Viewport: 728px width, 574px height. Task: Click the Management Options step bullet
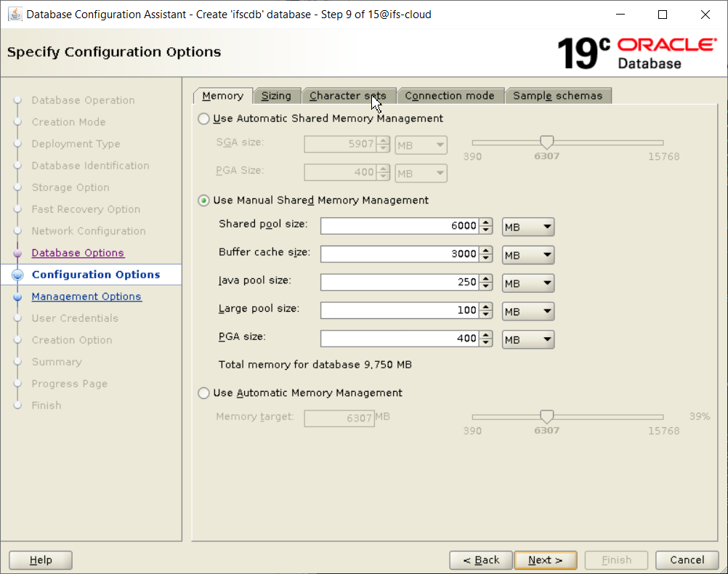(17, 296)
